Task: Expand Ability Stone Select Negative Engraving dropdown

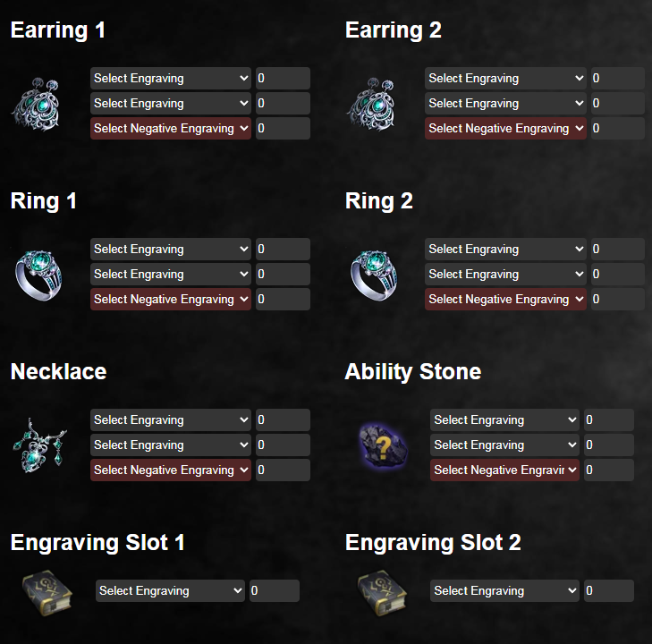Action: (x=504, y=470)
